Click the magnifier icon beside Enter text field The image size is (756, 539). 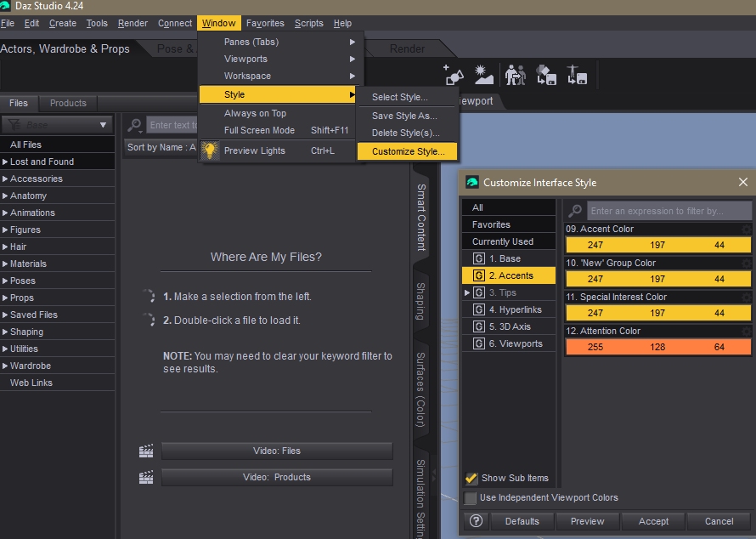pos(134,125)
